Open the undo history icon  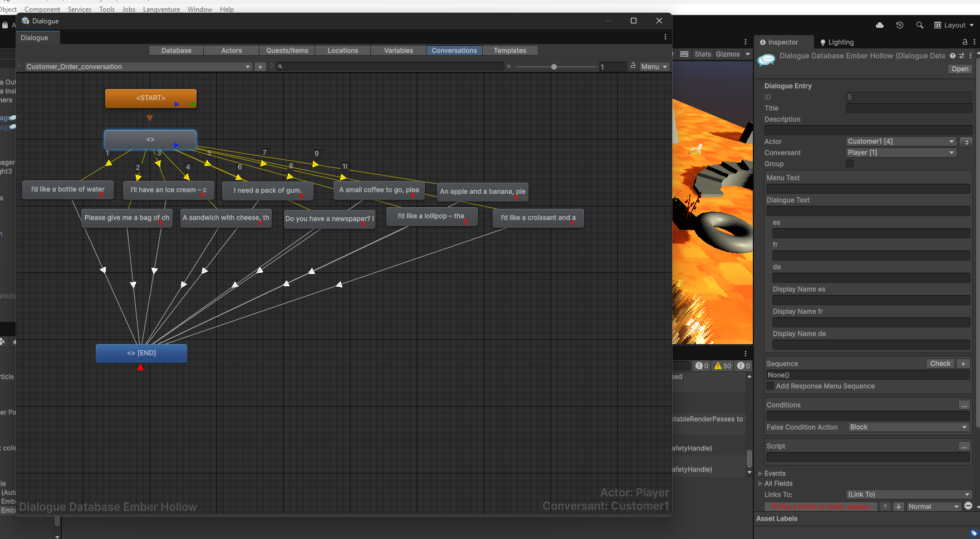click(x=900, y=25)
